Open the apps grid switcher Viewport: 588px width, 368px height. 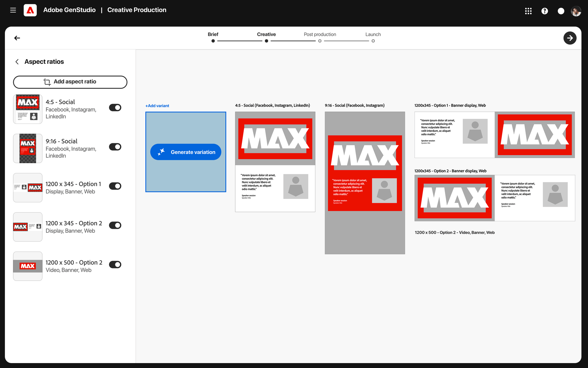pos(528,11)
